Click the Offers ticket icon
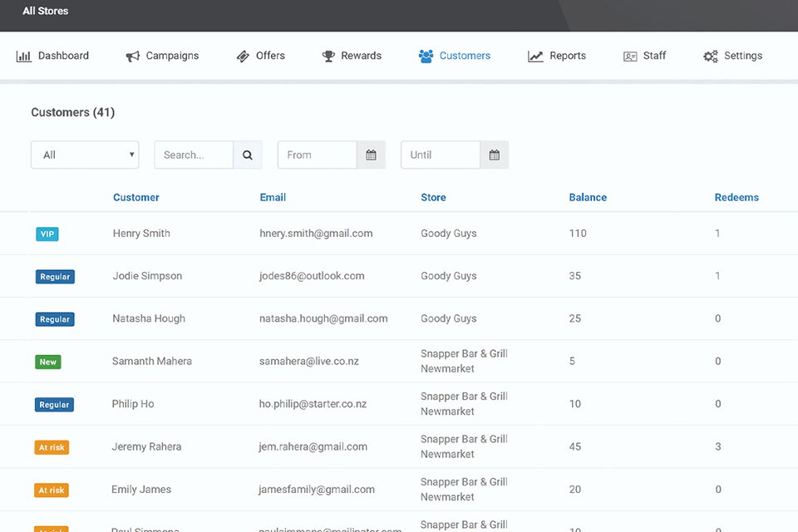 (x=243, y=57)
